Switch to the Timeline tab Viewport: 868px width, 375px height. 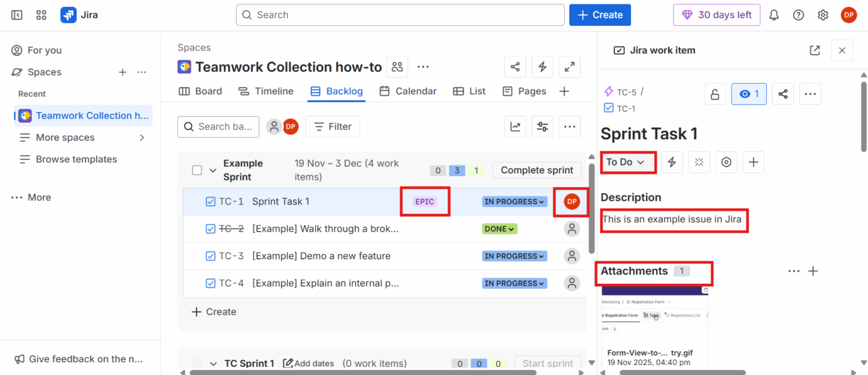tap(265, 90)
